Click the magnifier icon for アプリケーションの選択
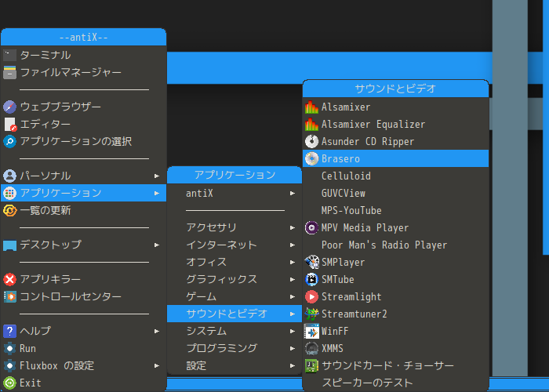 pos(9,141)
